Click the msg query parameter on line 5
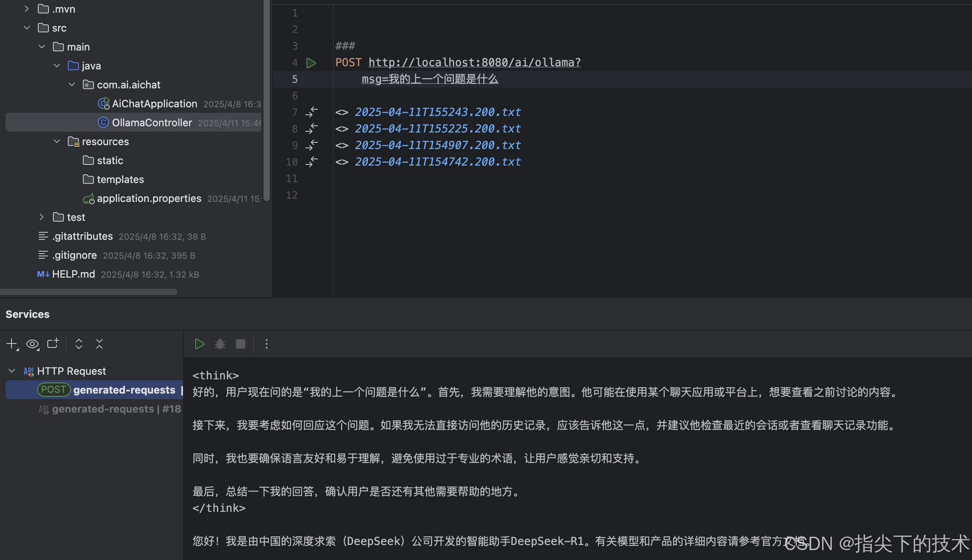 430,79
